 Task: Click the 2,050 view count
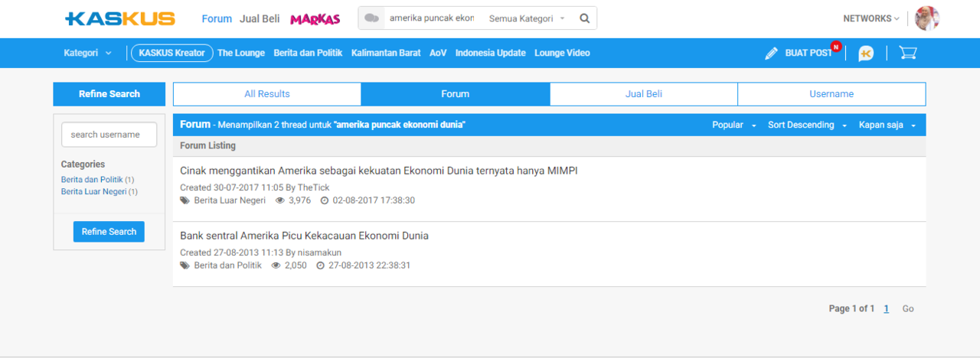296,265
